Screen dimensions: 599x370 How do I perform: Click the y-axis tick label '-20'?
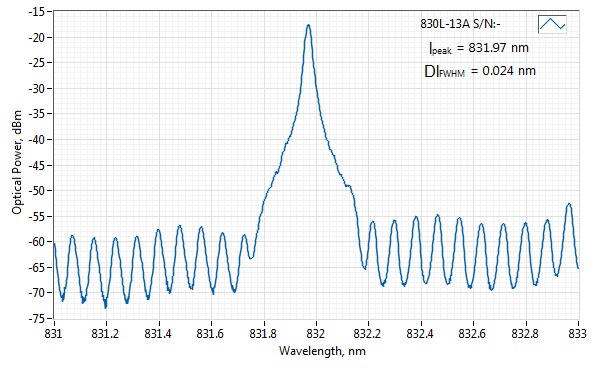[37, 37]
